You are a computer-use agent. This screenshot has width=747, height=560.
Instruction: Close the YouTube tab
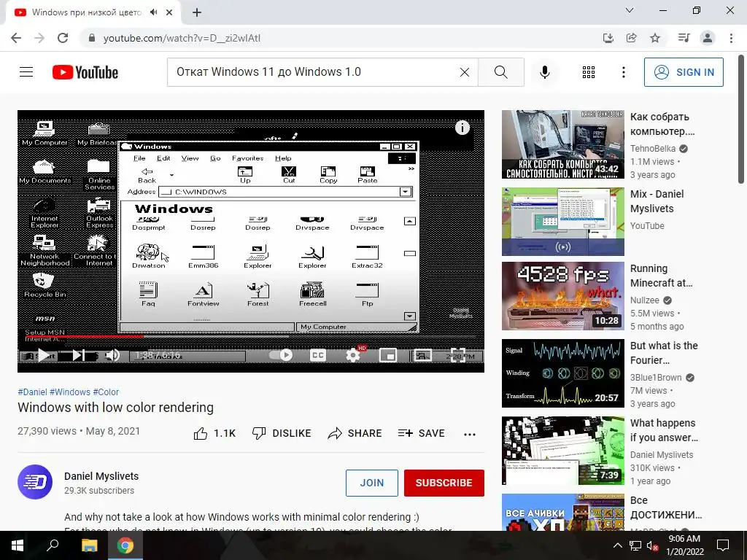coord(169,12)
